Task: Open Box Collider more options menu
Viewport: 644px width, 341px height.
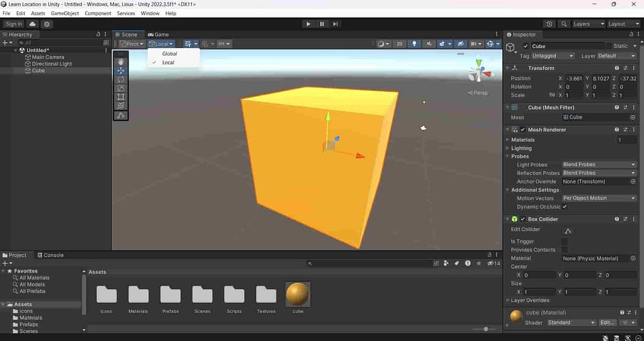Action: [633, 219]
